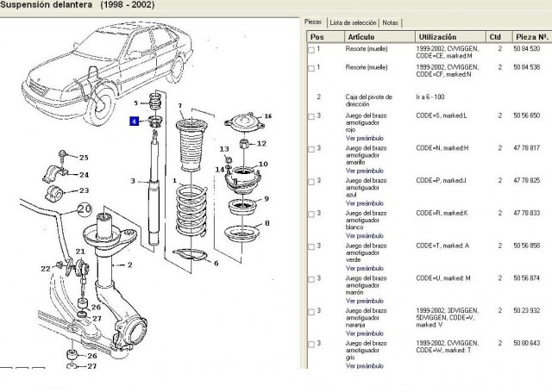Check the box for rojo part 50 56 650

click(x=311, y=116)
